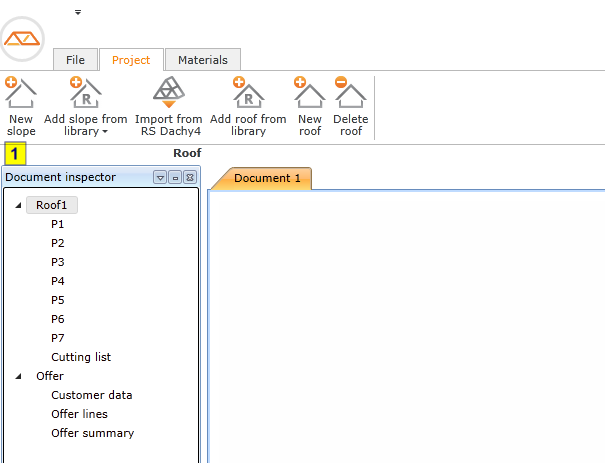The height and width of the screenshot is (463, 605).
Task: Switch to the File tab
Action: [x=75, y=60]
